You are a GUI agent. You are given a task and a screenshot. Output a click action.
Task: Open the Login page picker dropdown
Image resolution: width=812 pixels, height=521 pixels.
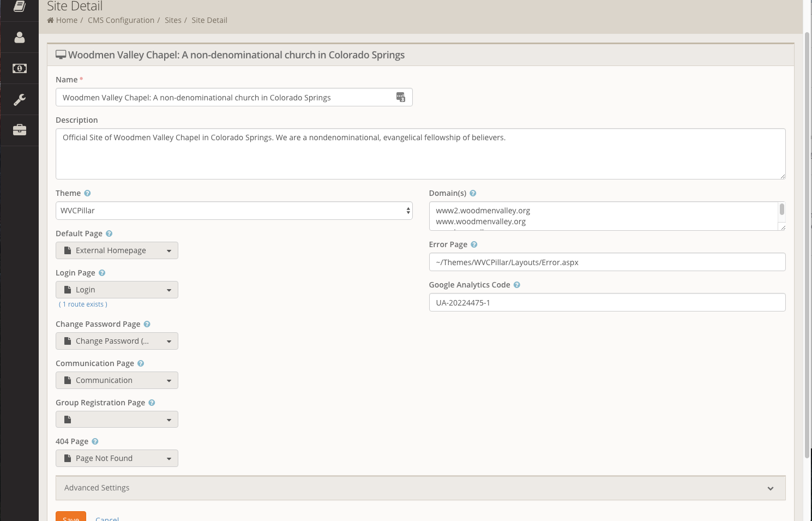[117, 290]
